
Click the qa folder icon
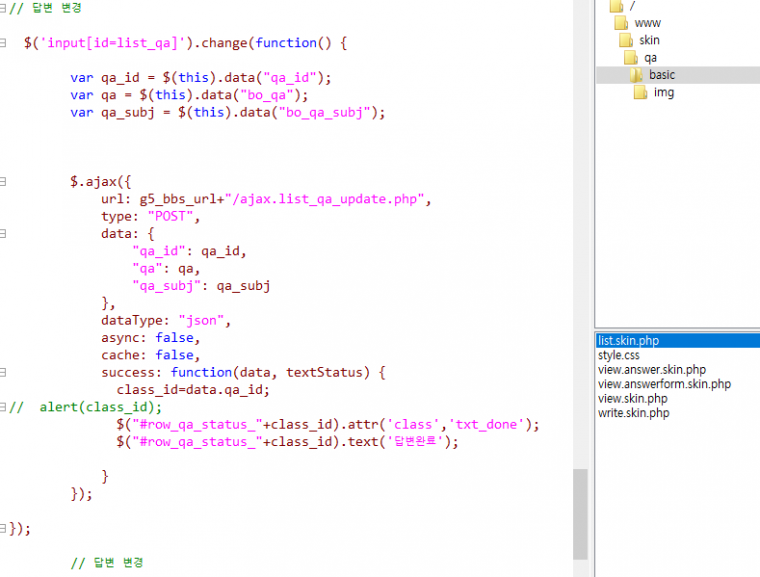coord(632,58)
